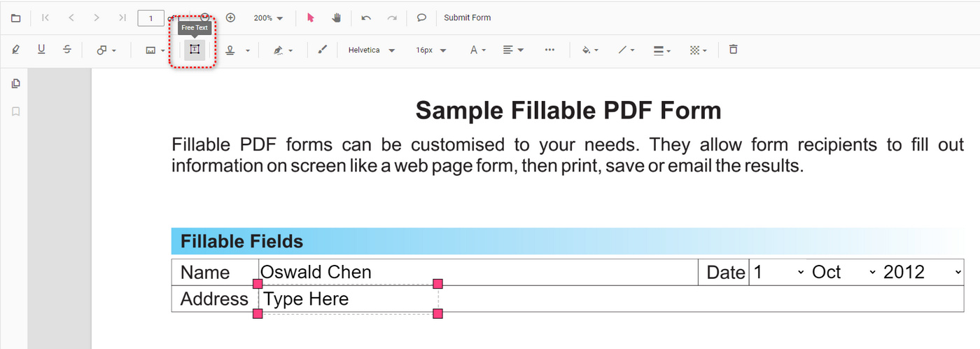
Task: Click the ink drawing brush tool
Action: click(x=322, y=50)
